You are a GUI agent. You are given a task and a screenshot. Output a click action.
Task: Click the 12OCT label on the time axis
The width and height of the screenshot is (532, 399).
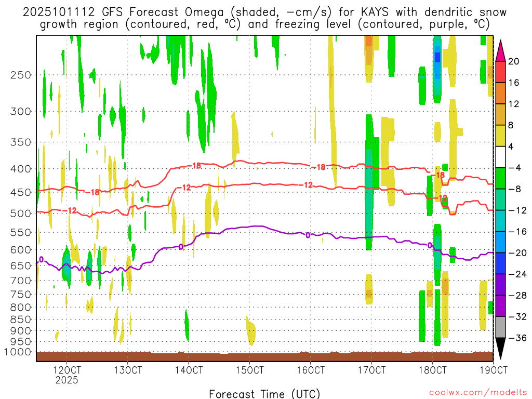coord(67,370)
